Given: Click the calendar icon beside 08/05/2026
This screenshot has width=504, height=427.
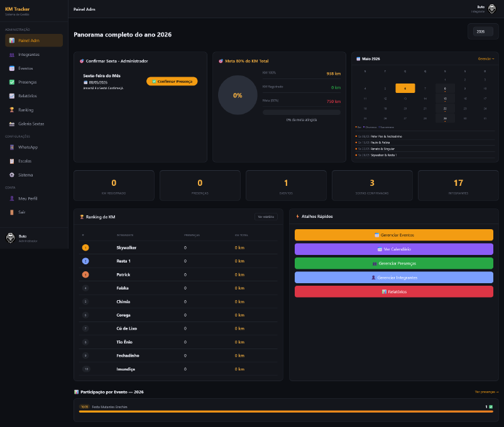Looking at the screenshot, I should coord(85,82).
